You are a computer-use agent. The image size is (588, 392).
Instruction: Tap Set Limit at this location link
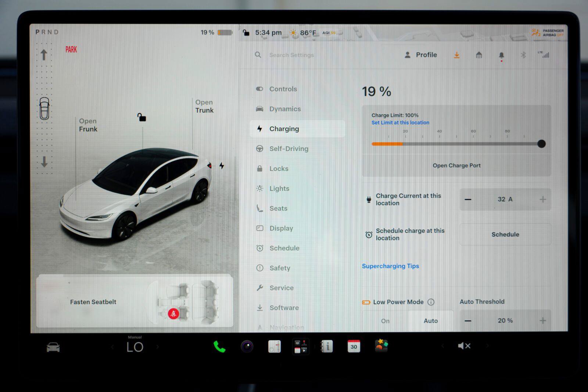tap(400, 122)
